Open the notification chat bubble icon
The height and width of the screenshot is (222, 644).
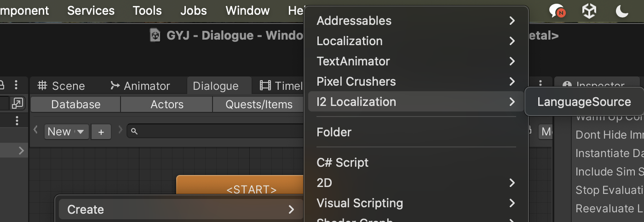[557, 11]
